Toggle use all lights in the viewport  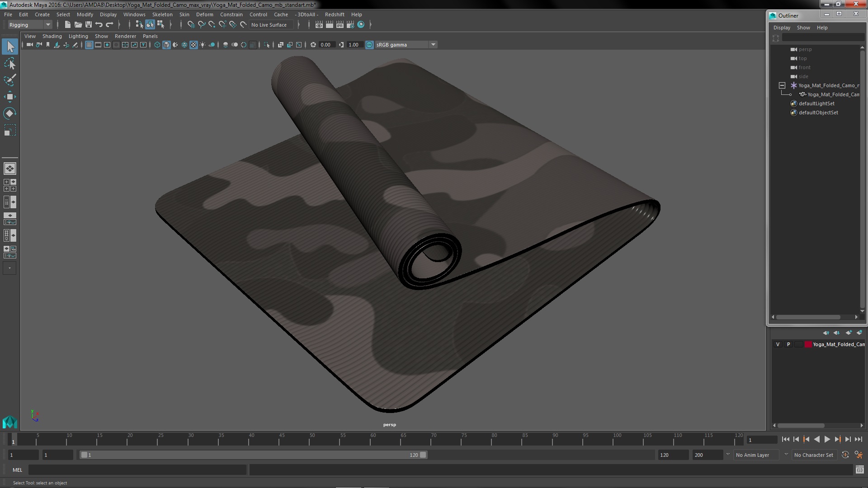tap(203, 45)
